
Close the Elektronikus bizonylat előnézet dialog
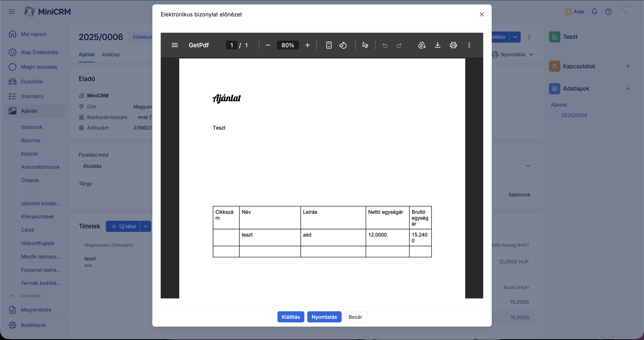click(482, 14)
